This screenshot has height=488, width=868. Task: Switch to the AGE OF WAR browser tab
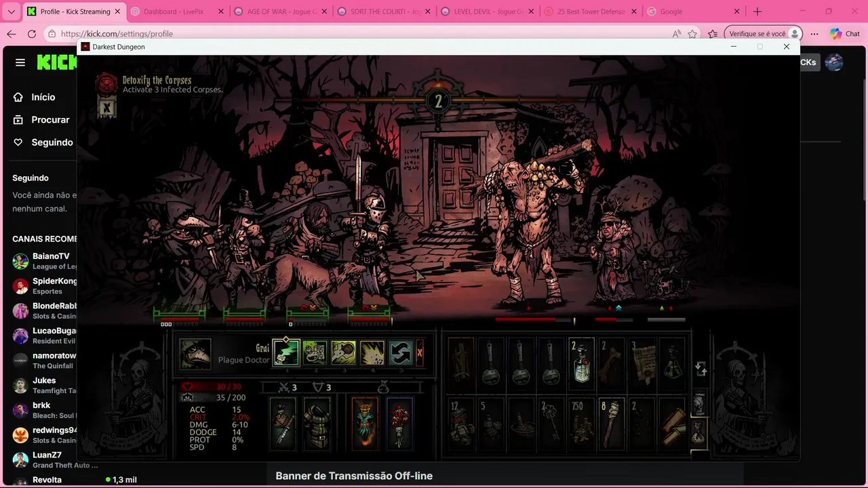tap(279, 12)
